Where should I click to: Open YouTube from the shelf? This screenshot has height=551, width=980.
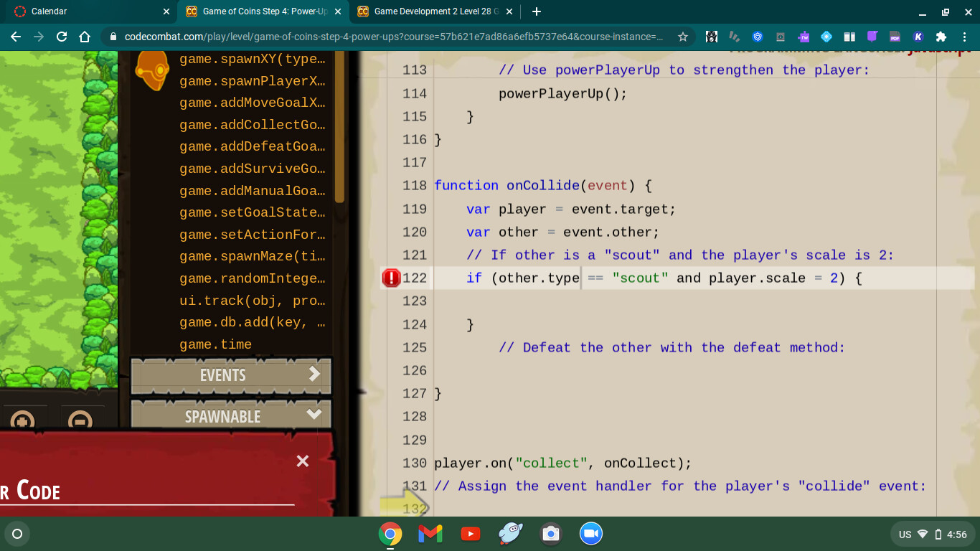click(x=471, y=534)
